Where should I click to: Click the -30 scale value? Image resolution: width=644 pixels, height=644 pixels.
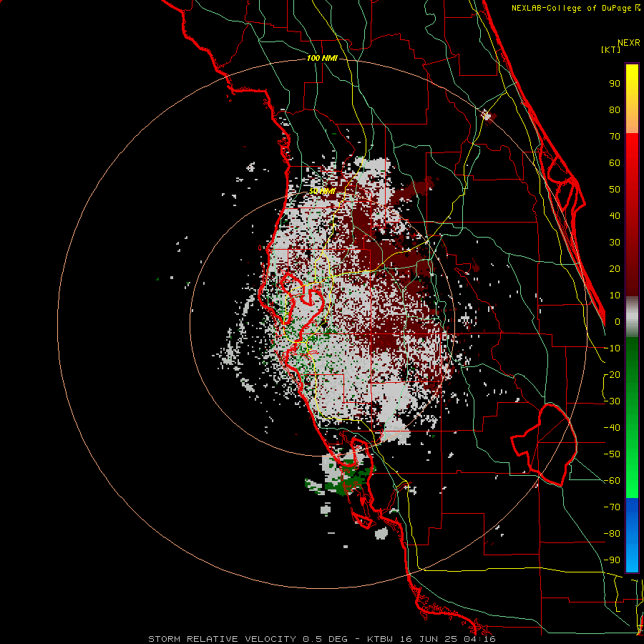point(612,401)
